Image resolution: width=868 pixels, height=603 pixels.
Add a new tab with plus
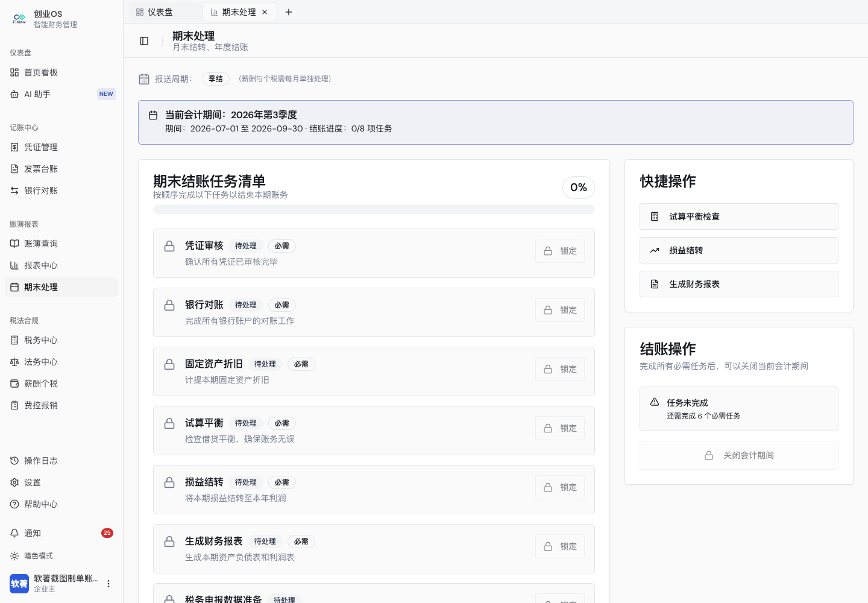point(289,12)
